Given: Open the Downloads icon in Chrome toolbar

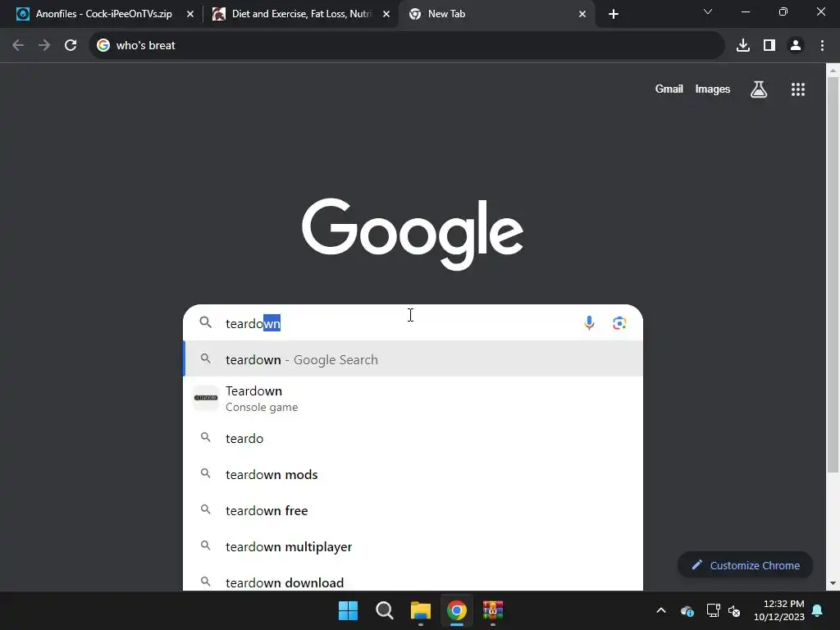Looking at the screenshot, I should tap(743, 46).
